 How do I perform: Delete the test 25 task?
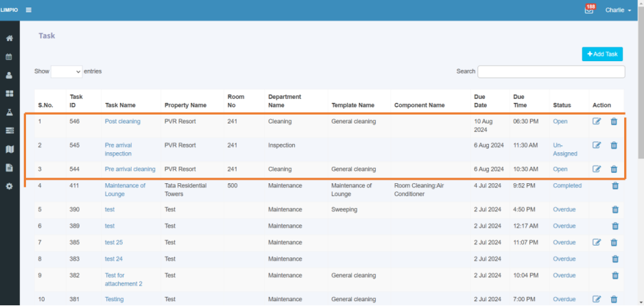[614, 243]
